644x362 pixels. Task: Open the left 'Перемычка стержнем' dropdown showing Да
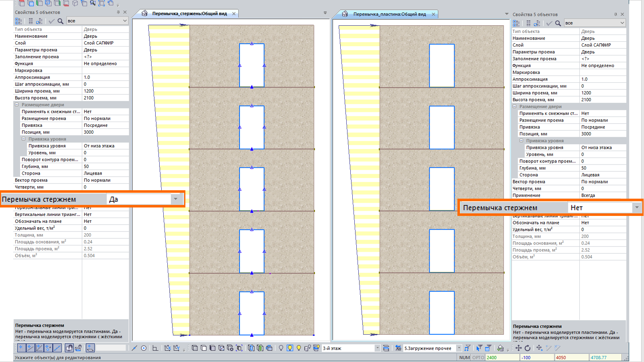coord(175,199)
